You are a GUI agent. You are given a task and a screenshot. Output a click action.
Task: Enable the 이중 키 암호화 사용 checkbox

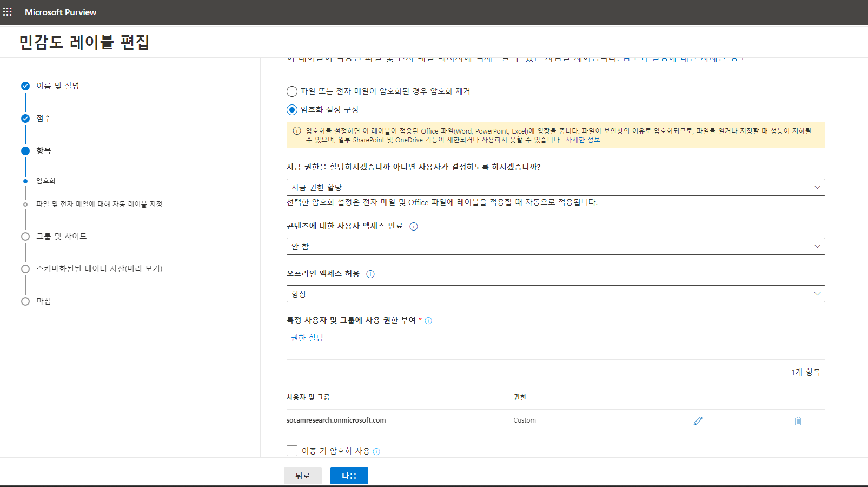click(292, 451)
